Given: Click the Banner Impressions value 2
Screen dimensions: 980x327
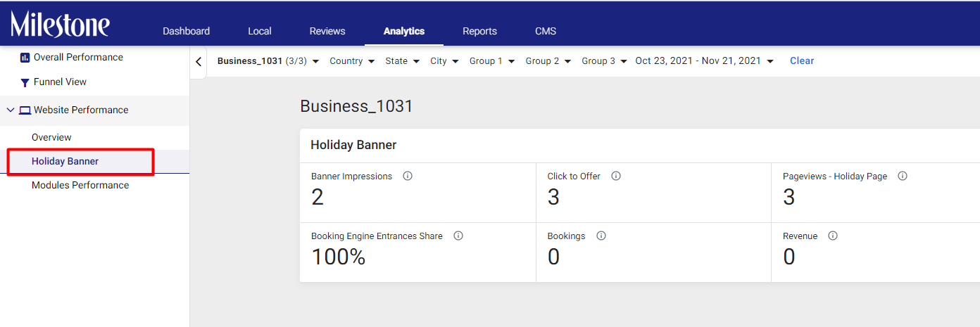Looking at the screenshot, I should coord(318,198).
